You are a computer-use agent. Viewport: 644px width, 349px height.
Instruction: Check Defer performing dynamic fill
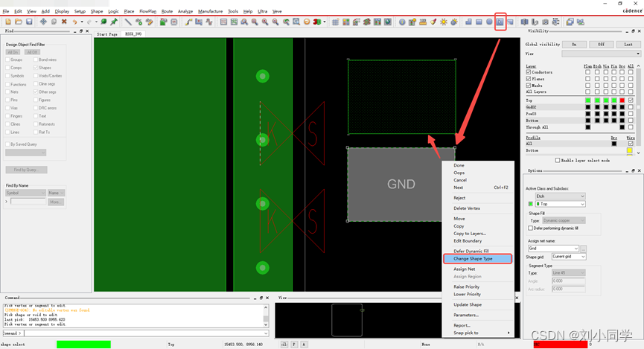click(x=531, y=228)
